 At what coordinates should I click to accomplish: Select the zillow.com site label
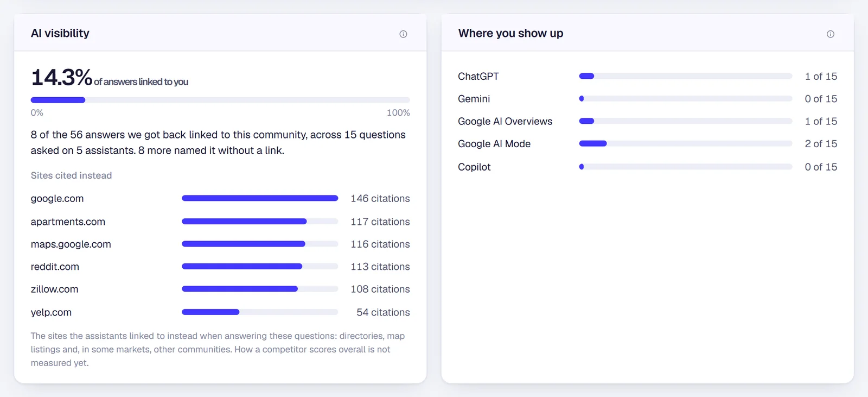pyautogui.click(x=54, y=289)
